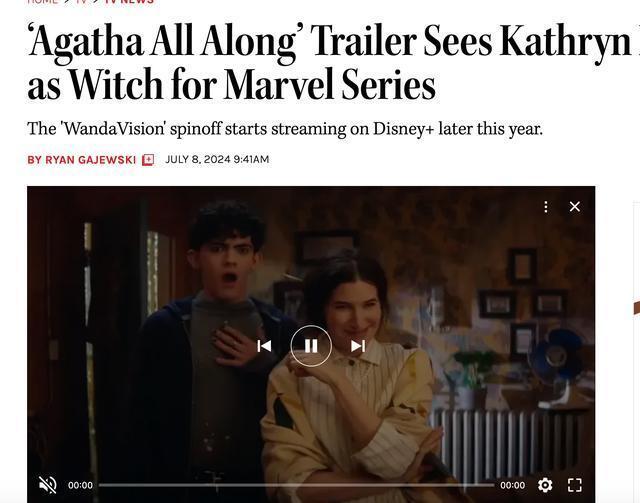The width and height of the screenshot is (640, 503).
Task: Go to the TV News breadcrumb
Action: pos(129,2)
